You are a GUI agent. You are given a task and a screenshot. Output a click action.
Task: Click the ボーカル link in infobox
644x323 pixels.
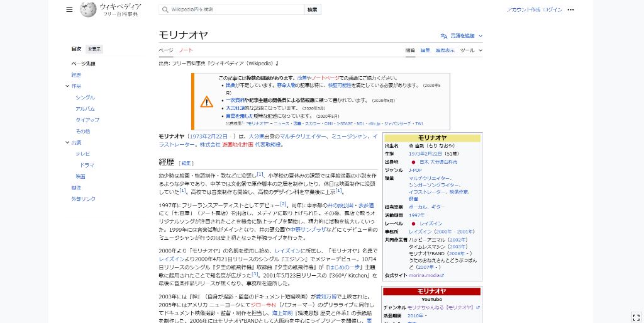(418, 207)
